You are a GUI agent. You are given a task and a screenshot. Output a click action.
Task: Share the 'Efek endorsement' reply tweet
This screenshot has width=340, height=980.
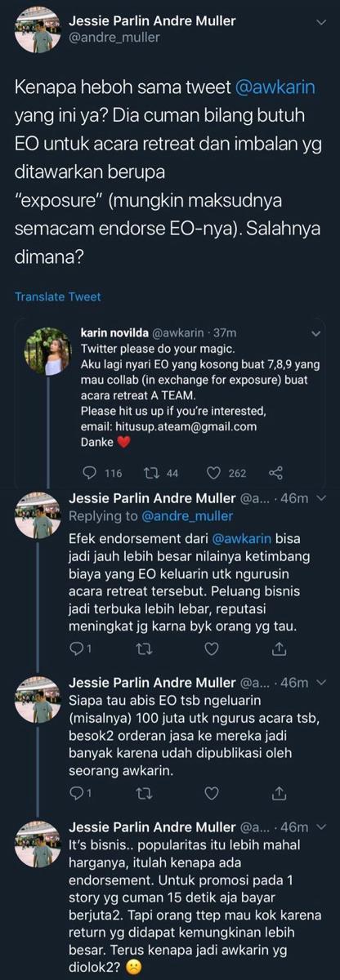point(278,650)
